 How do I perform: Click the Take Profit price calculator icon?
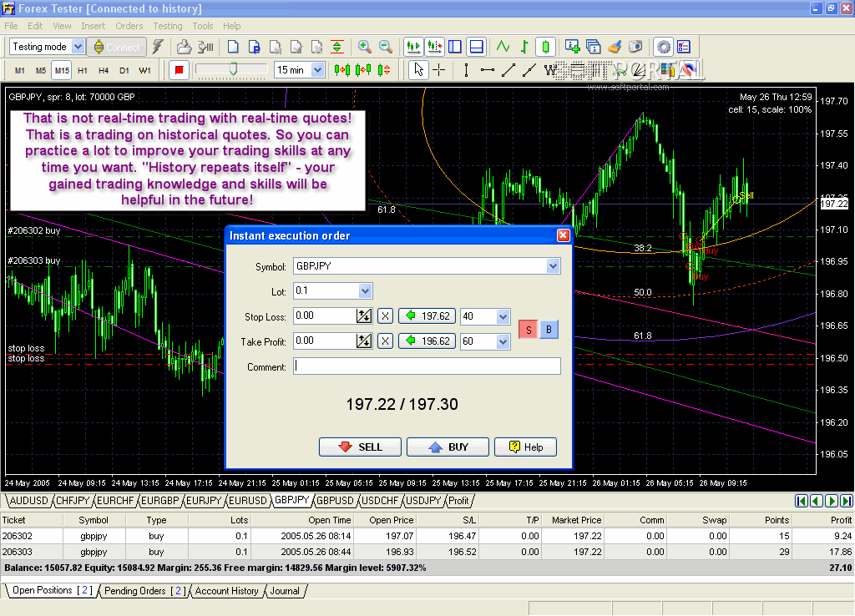(364, 341)
